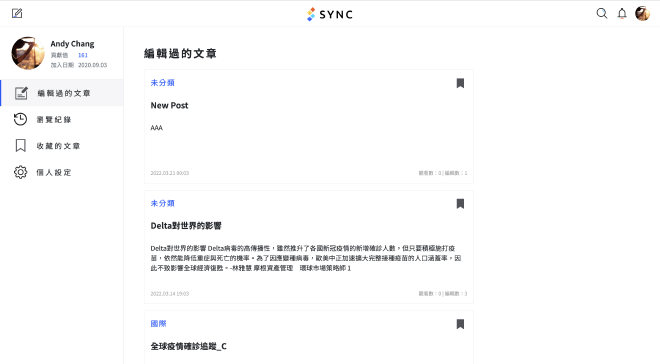The height and width of the screenshot is (364, 660).
Task: Click the browsing history clock icon
Action: coord(20,119)
